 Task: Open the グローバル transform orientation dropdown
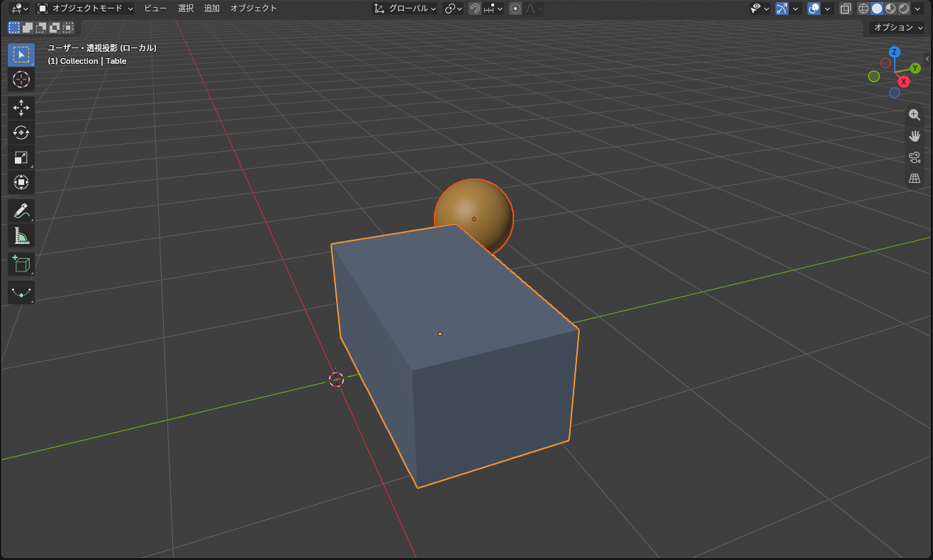(x=406, y=9)
